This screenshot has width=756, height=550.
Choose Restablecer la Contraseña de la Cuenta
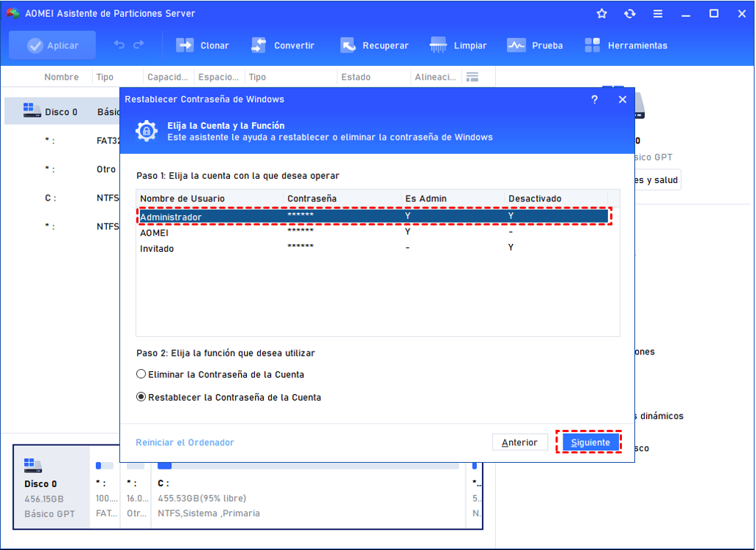pyautogui.click(x=229, y=397)
